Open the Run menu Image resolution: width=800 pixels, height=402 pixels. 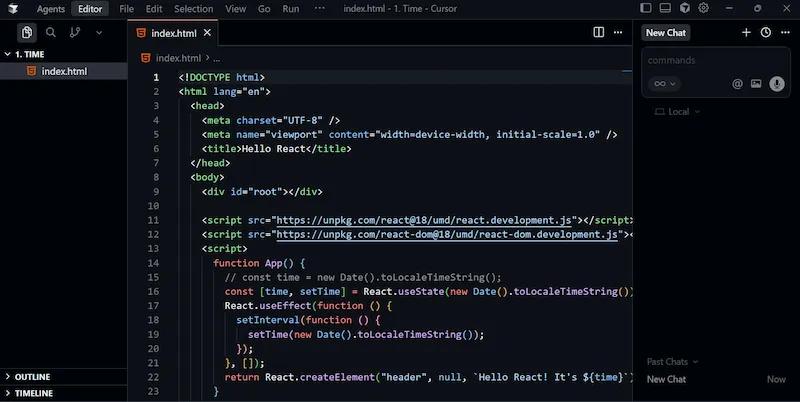[291, 9]
